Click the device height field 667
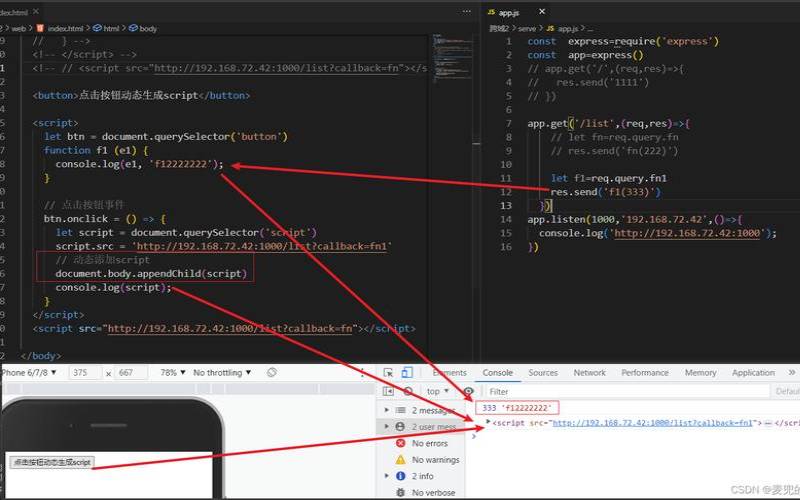Image resolution: width=800 pixels, height=500 pixels. 131,372
